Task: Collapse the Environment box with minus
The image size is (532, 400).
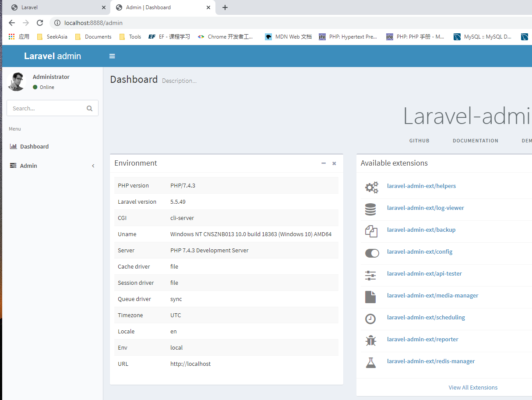Action: (x=324, y=163)
